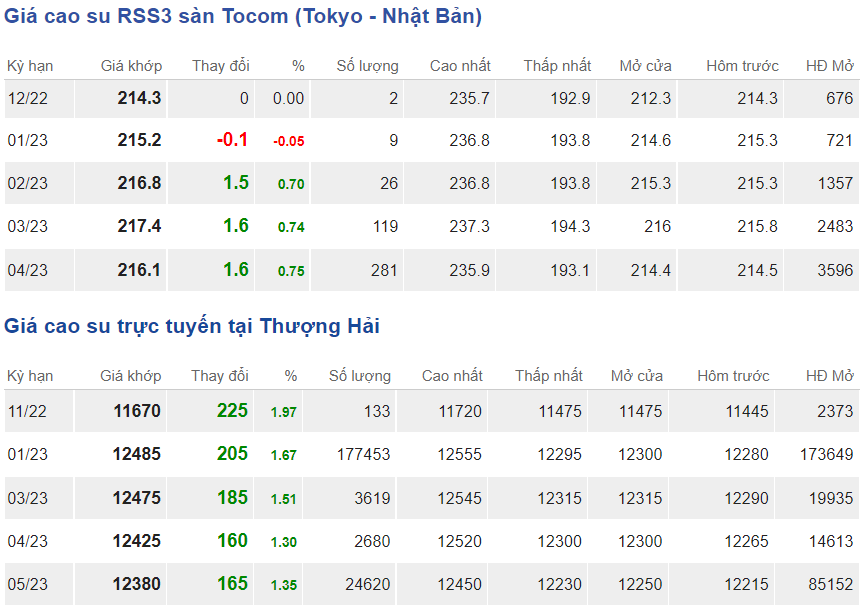The height and width of the screenshot is (609, 868).
Task: Click the Tocom RSS3 rubber price heading
Action: 243,17
